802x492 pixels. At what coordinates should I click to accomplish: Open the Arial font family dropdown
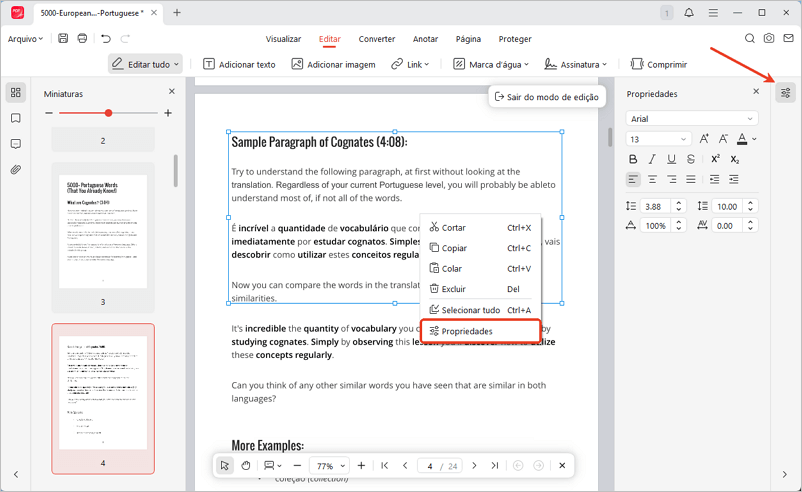click(x=691, y=119)
